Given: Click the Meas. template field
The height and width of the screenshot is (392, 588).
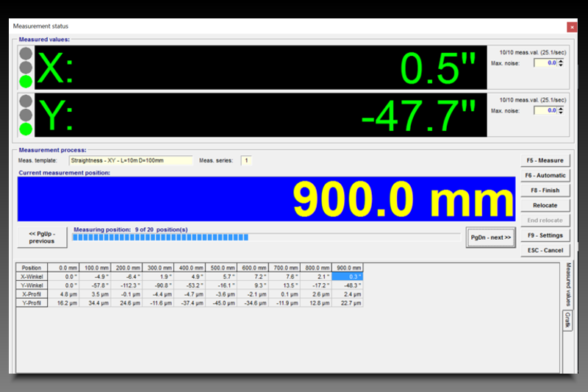Looking at the screenshot, I should click(x=131, y=160).
